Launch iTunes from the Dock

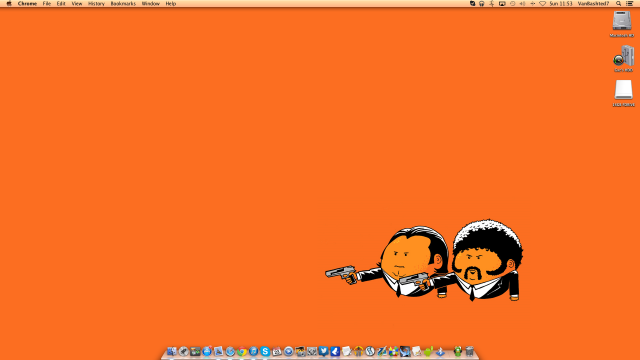pos(253,351)
